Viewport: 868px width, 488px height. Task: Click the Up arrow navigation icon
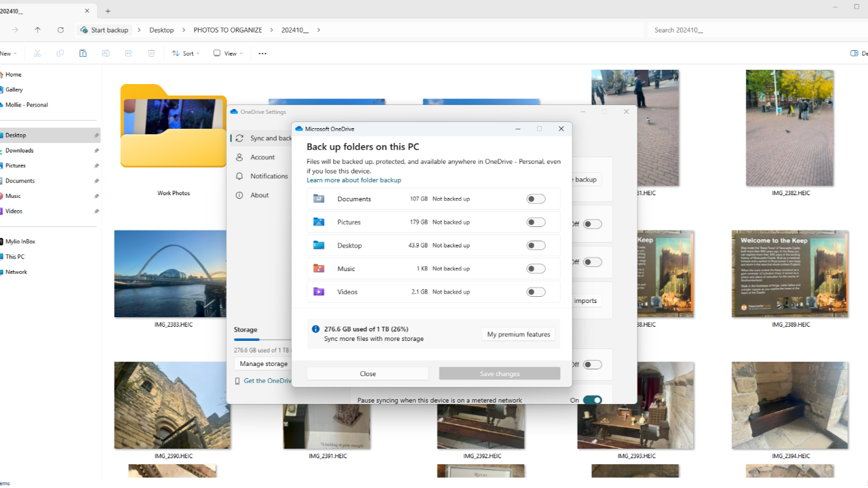point(37,30)
